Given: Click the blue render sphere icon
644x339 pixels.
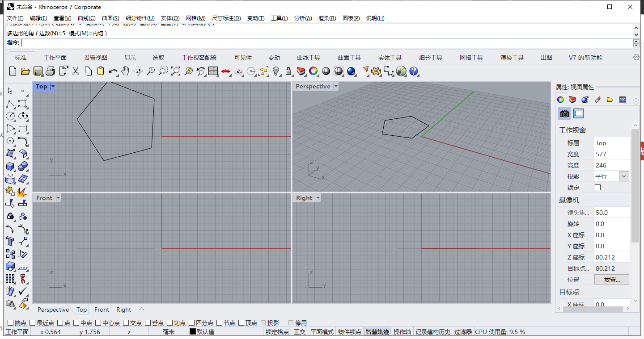Looking at the screenshot, I should (x=351, y=71).
